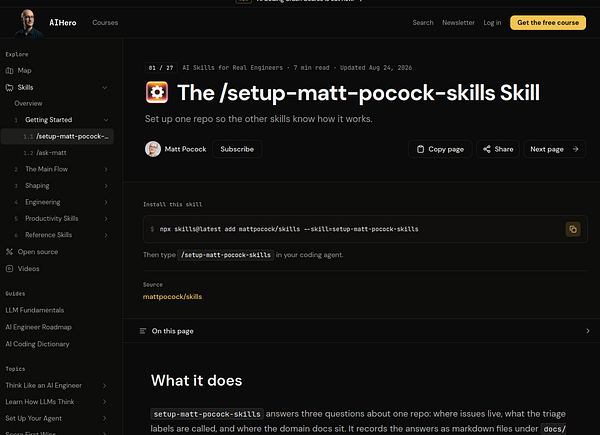The height and width of the screenshot is (435, 600).
Task: Click Get the free course button
Action: 548,23
